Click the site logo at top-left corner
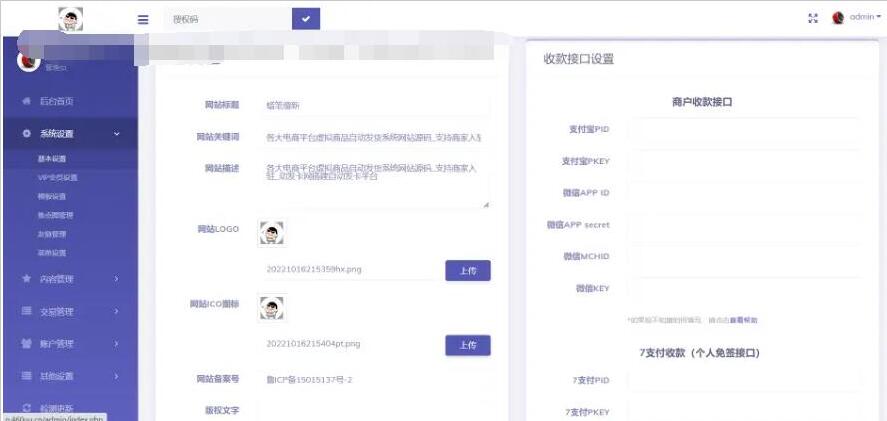This screenshot has width=887, height=421. (71, 19)
